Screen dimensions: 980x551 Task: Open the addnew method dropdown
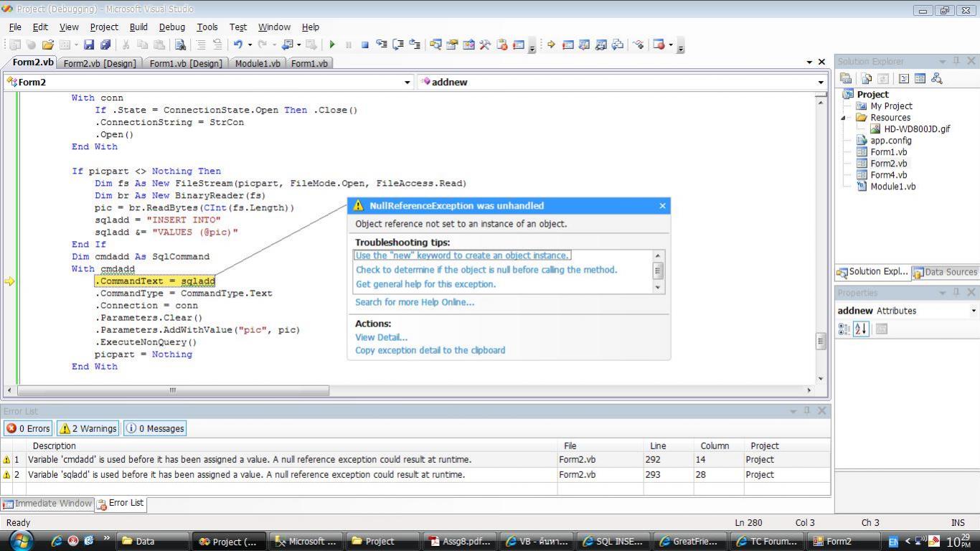tap(821, 82)
